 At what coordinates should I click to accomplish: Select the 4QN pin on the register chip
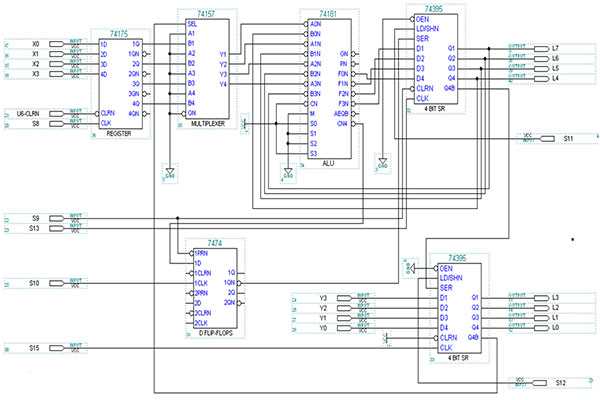pos(134,114)
